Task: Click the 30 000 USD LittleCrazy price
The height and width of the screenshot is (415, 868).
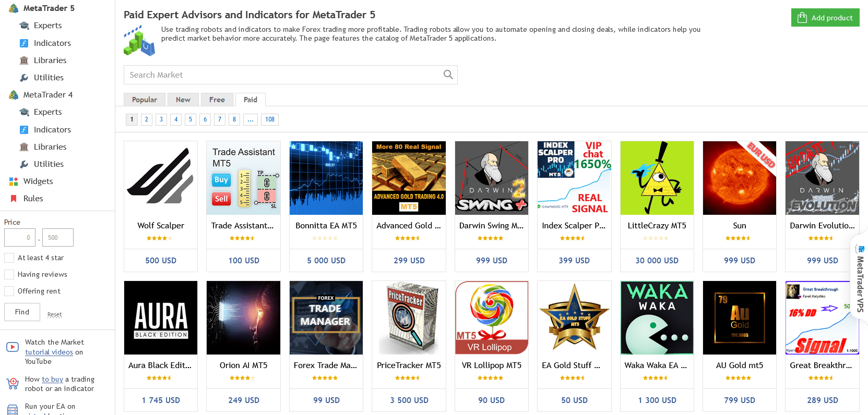Action: pyautogui.click(x=657, y=260)
